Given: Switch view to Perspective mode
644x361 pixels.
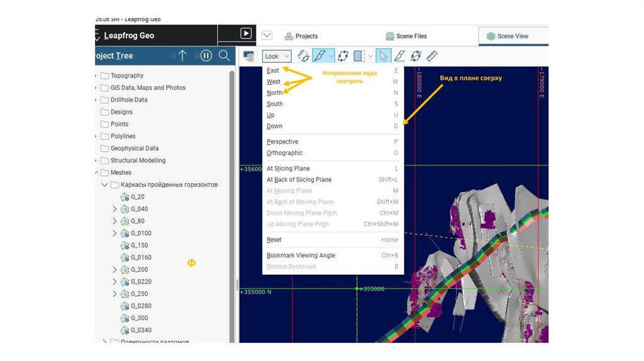Looking at the screenshot, I should click(282, 142).
